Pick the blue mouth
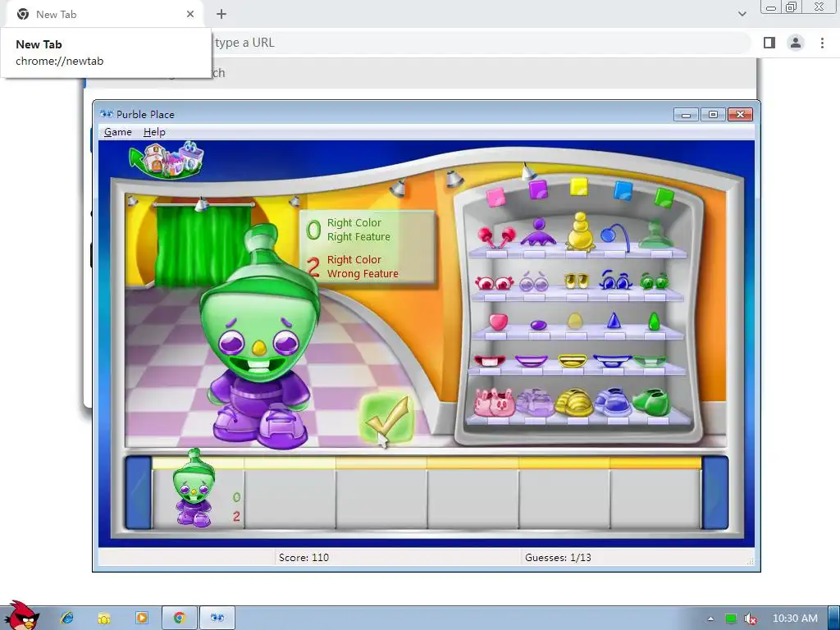Image resolution: width=840 pixels, height=630 pixels. click(x=613, y=361)
